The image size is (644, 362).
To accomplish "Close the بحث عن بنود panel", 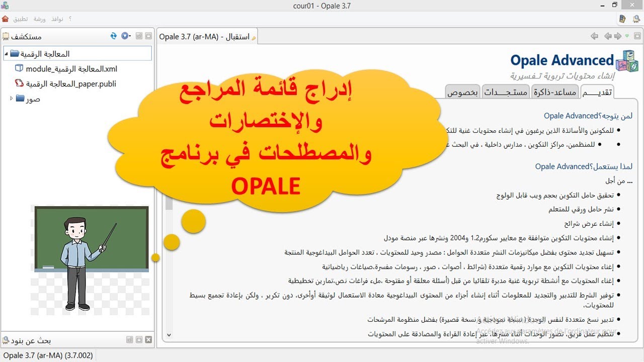I will pos(148,340).
